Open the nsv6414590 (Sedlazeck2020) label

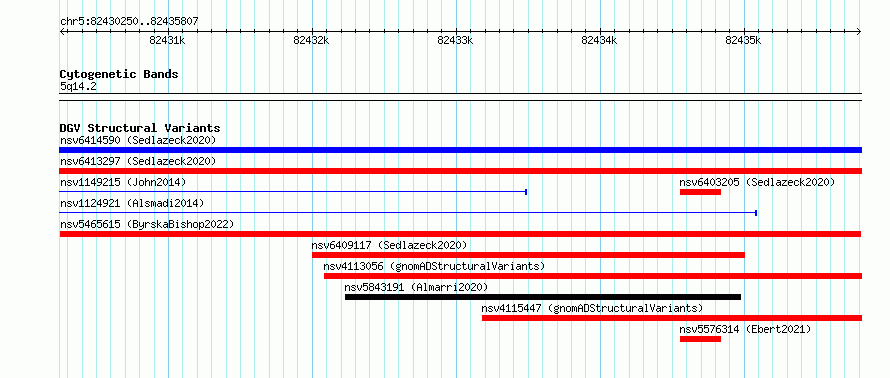[138, 140]
